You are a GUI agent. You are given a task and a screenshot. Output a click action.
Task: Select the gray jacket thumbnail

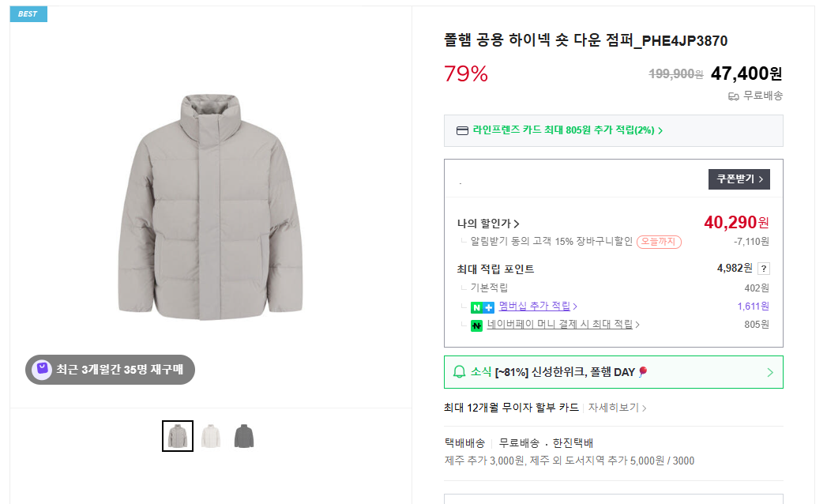coord(178,436)
